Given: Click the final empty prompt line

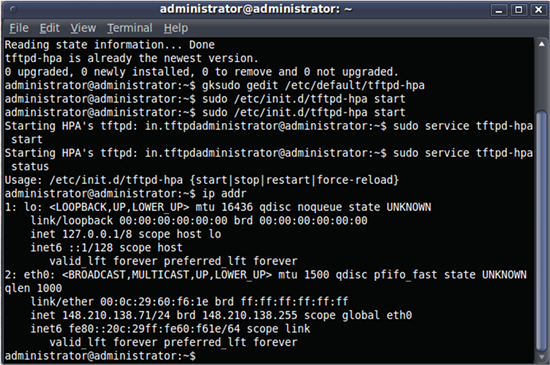Looking at the screenshot, I should pyautogui.click(x=100, y=356).
